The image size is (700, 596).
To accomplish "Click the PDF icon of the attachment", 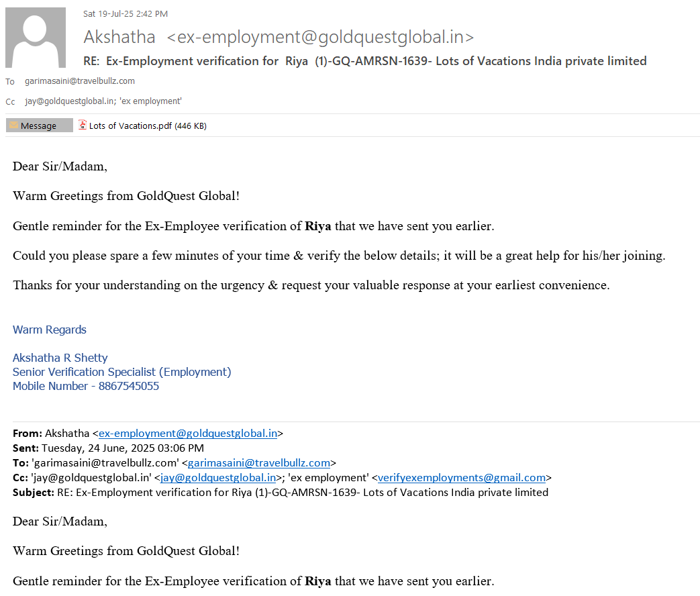I will [x=83, y=125].
